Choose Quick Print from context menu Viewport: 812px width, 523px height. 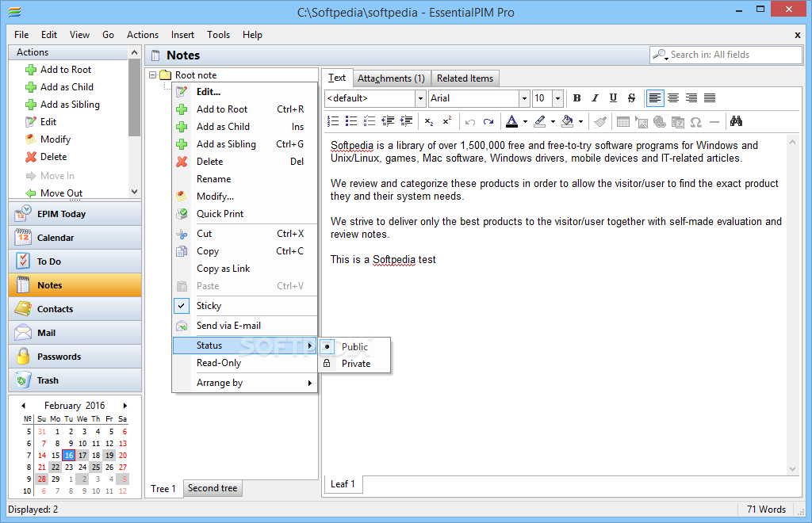tap(244, 214)
